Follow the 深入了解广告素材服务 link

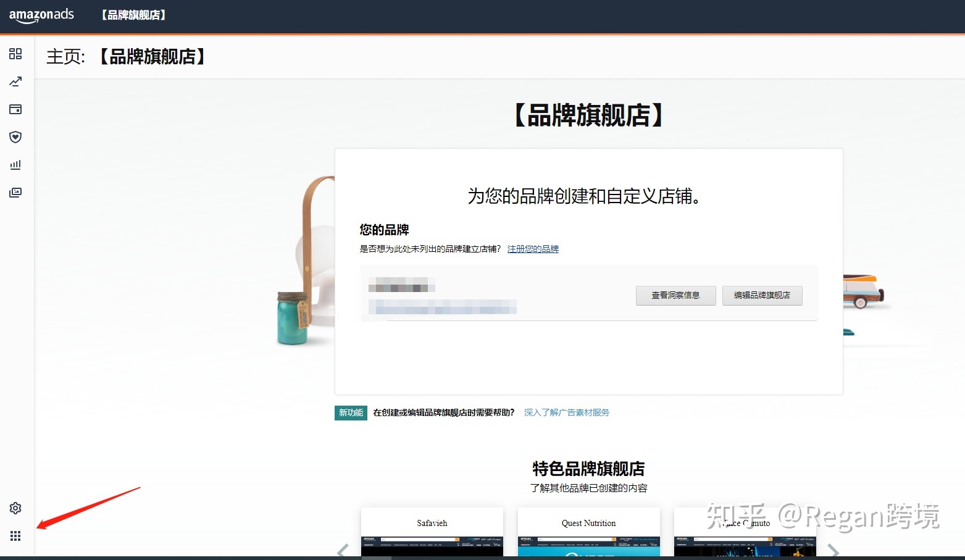click(566, 412)
